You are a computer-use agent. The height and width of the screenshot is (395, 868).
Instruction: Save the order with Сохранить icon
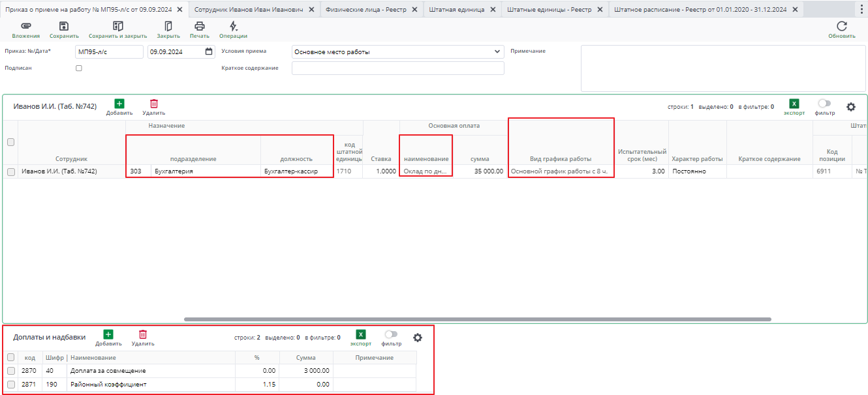point(64,26)
